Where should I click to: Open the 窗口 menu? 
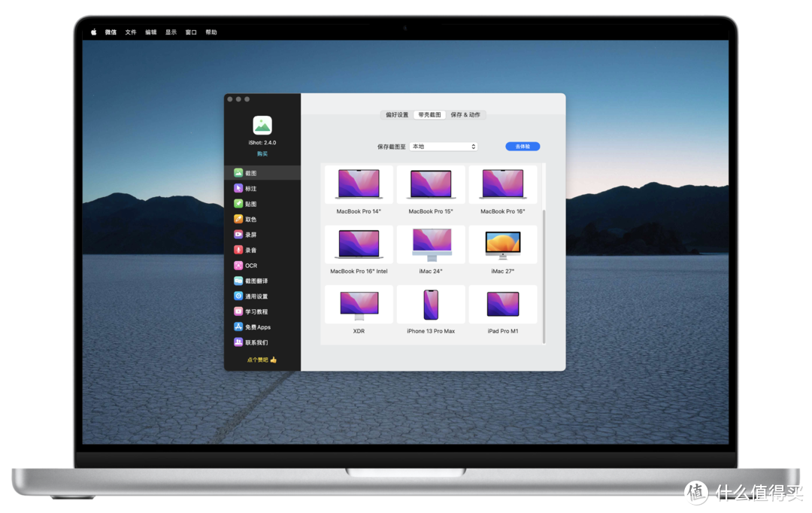click(191, 32)
